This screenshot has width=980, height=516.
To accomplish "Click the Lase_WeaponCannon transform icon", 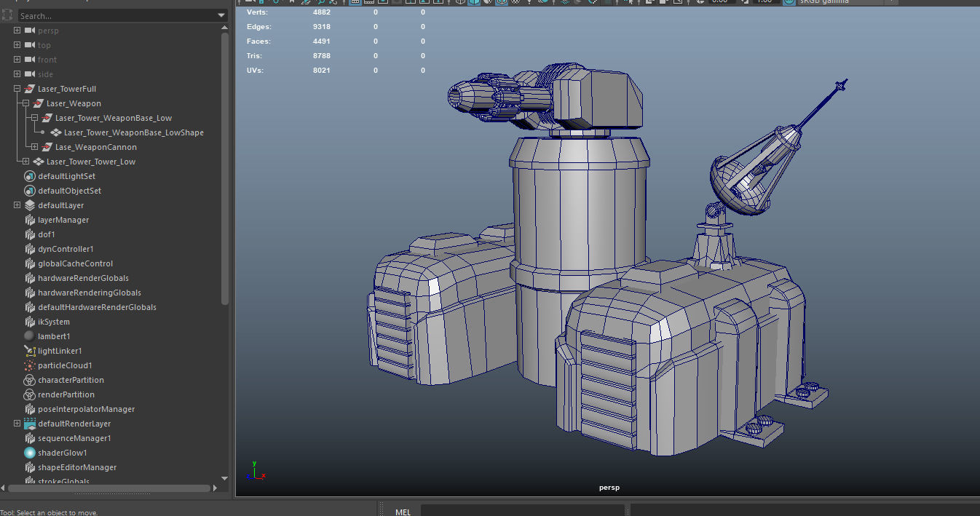I will click(x=47, y=147).
